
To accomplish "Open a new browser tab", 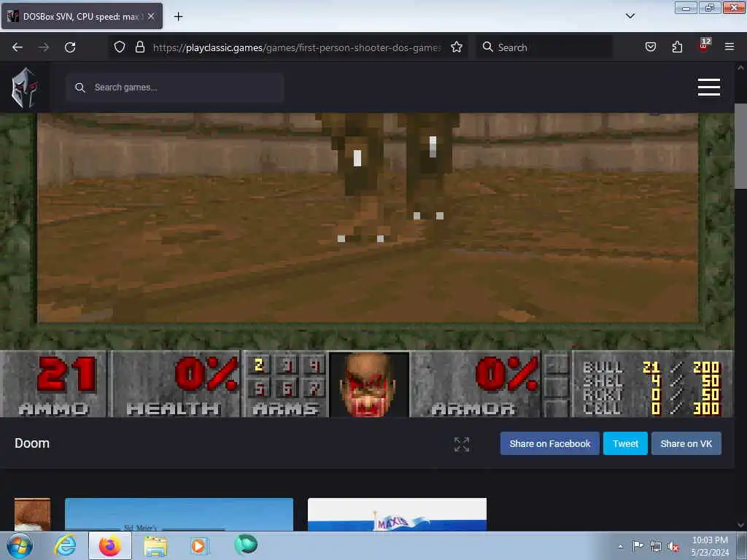I will point(178,17).
